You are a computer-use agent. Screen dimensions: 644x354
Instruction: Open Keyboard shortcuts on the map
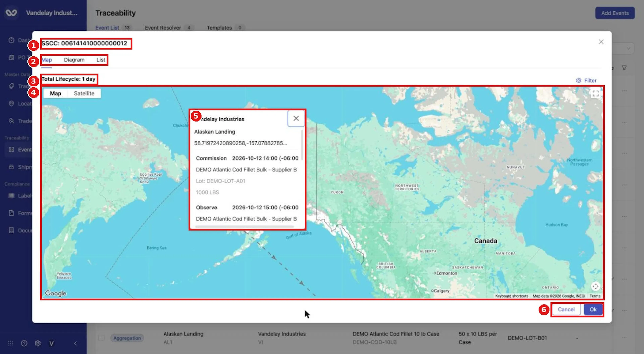pos(512,296)
